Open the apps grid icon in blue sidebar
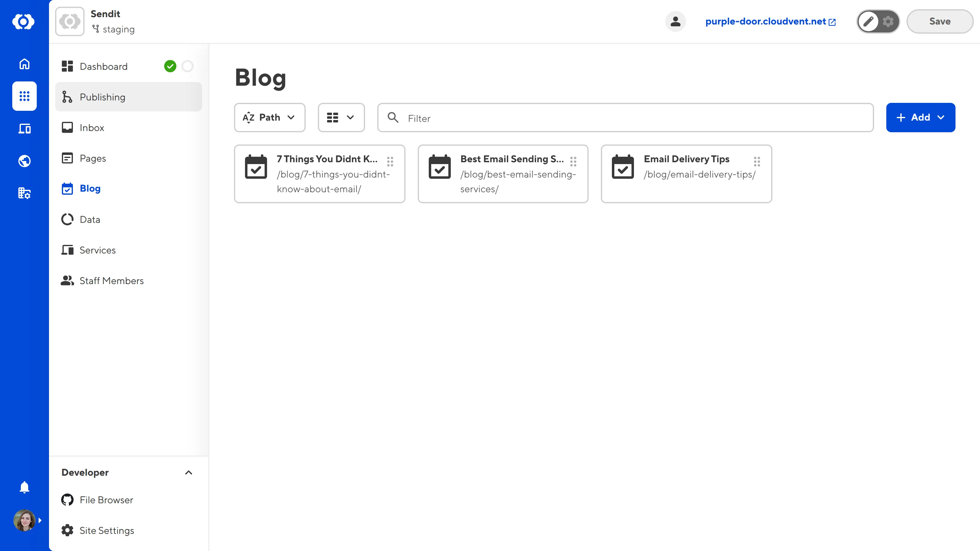This screenshot has width=980, height=551. pyautogui.click(x=24, y=96)
